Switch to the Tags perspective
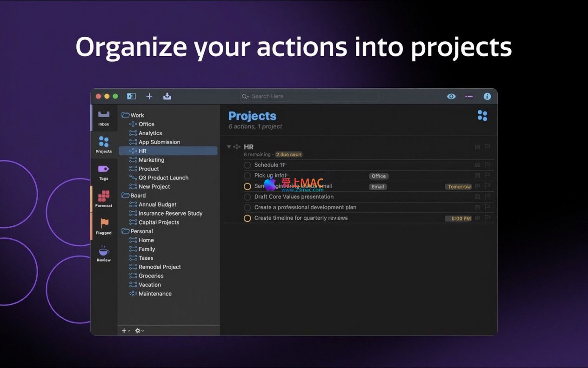 click(104, 172)
